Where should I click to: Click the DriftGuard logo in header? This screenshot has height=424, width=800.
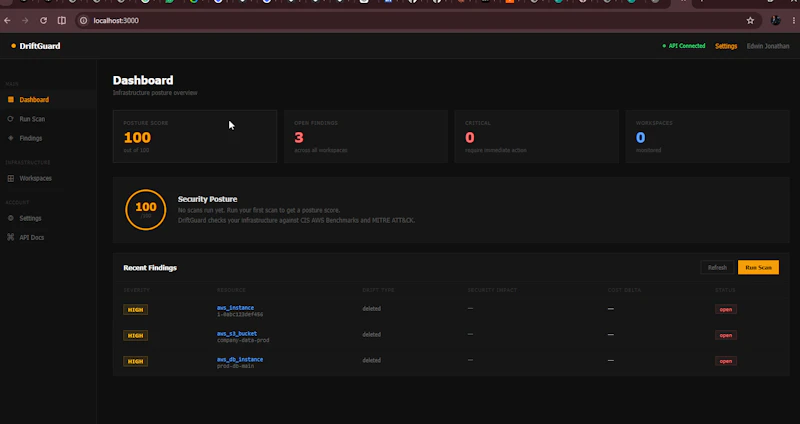point(36,46)
